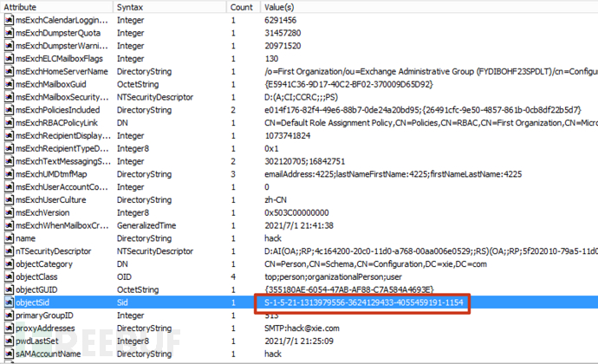The image size is (598, 364).
Task: Click the objectClass value top;person;organizationalPerson;user
Action: click(x=333, y=277)
